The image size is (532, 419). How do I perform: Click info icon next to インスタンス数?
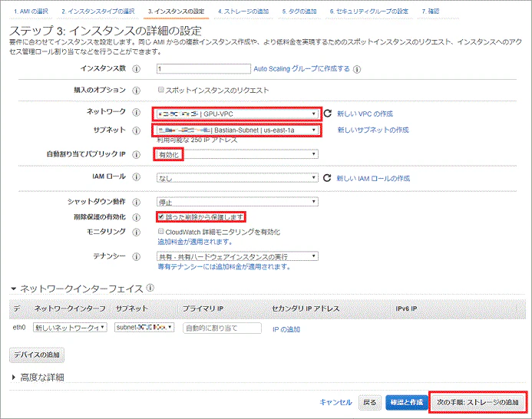pyautogui.click(x=136, y=69)
